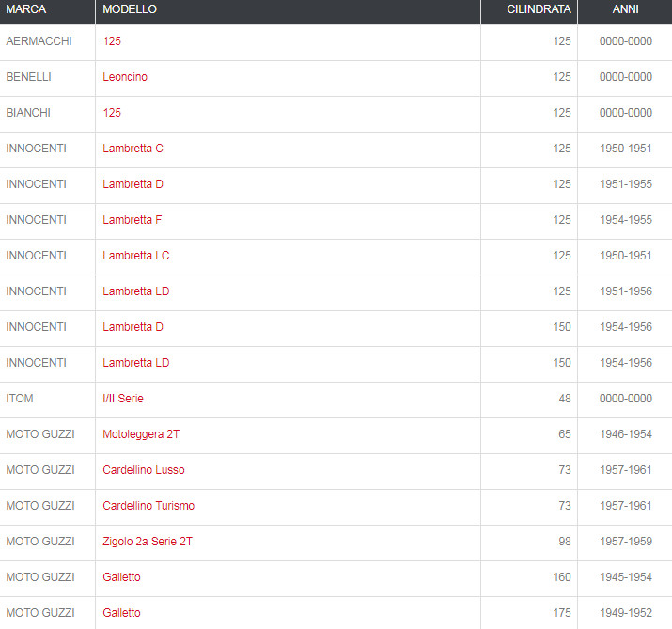The height and width of the screenshot is (629, 672).
Task: Click the 73 value in Cardellino Turismo row
Action: coord(565,506)
